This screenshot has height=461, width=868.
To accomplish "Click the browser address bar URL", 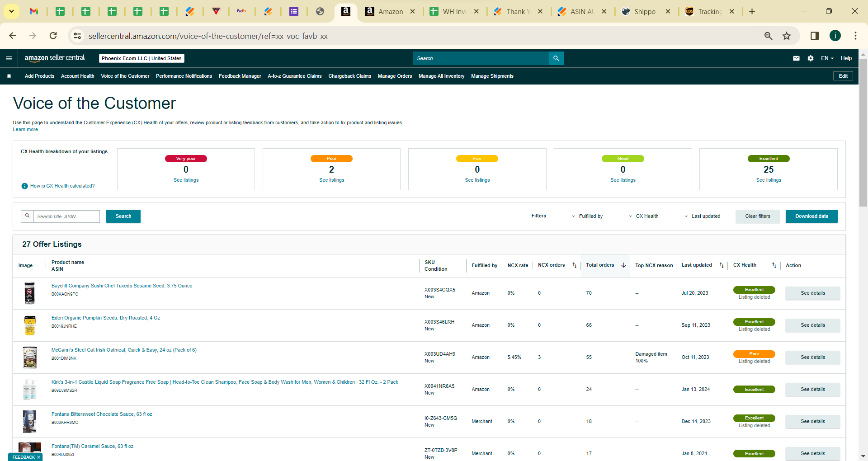I will 208,36.
